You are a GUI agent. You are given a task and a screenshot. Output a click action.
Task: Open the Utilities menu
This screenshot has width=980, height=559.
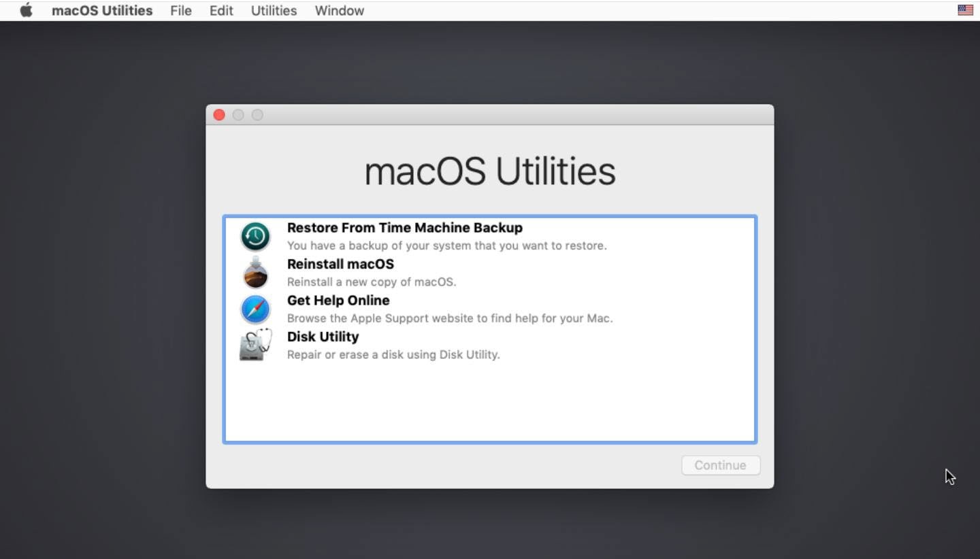[274, 11]
